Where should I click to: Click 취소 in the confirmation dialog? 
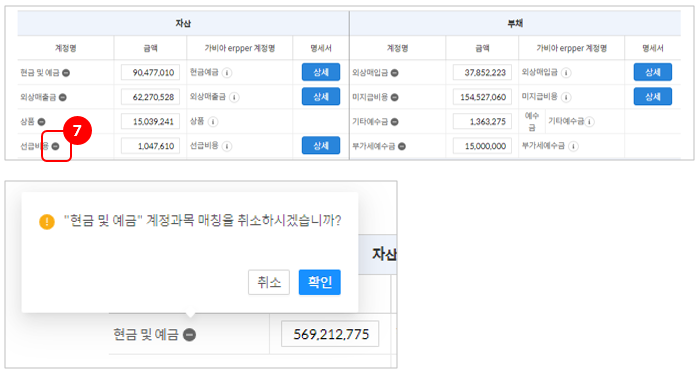[x=269, y=282]
